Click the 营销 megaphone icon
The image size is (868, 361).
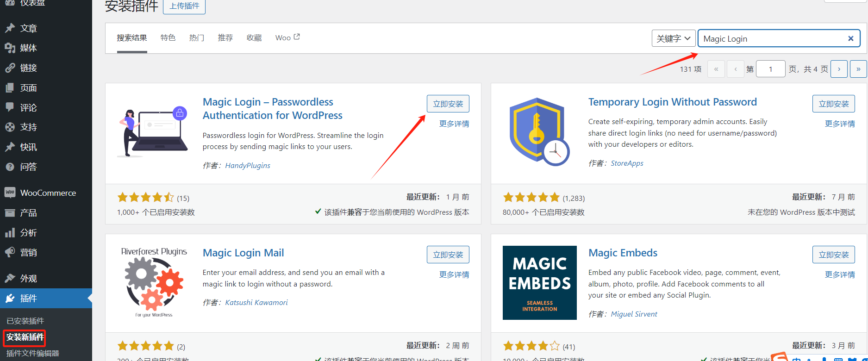coord(10,253)
